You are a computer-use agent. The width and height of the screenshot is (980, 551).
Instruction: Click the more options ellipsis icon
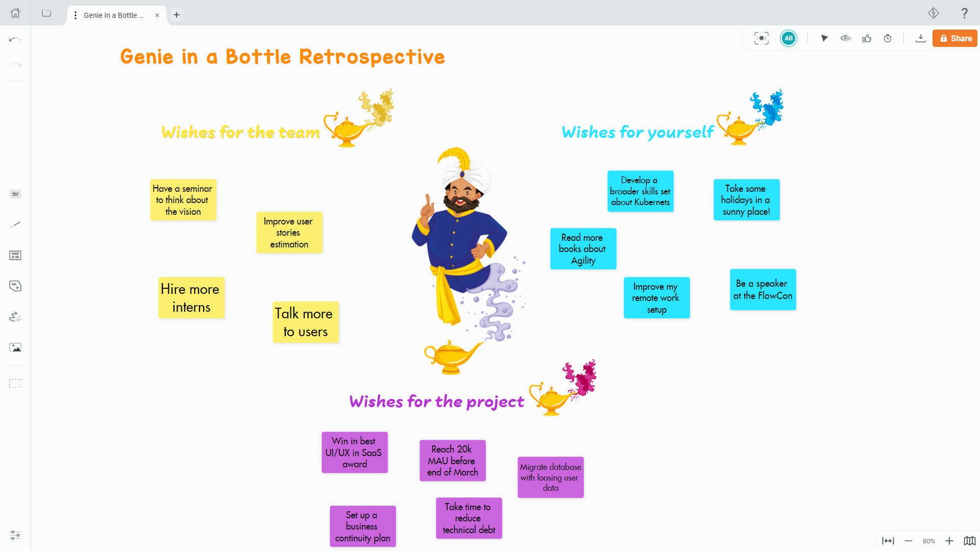(x=76, y=15)
